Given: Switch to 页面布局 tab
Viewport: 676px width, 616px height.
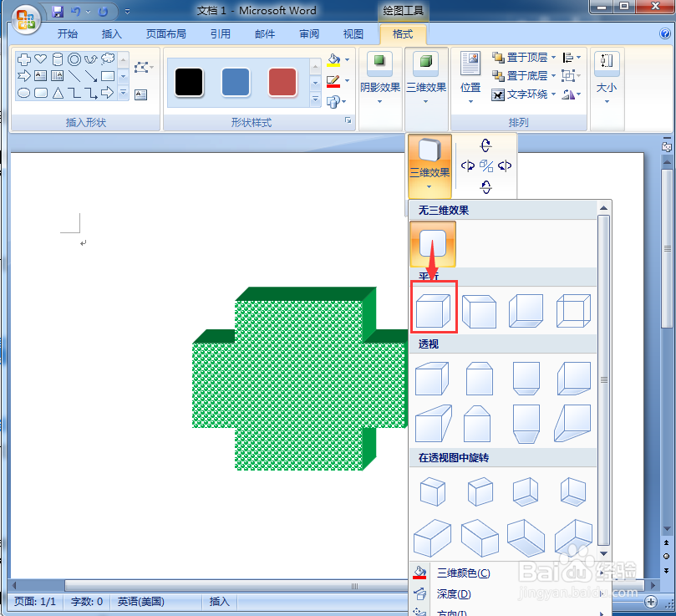Looking at the screenshot, I should click(x=166, y=34).
